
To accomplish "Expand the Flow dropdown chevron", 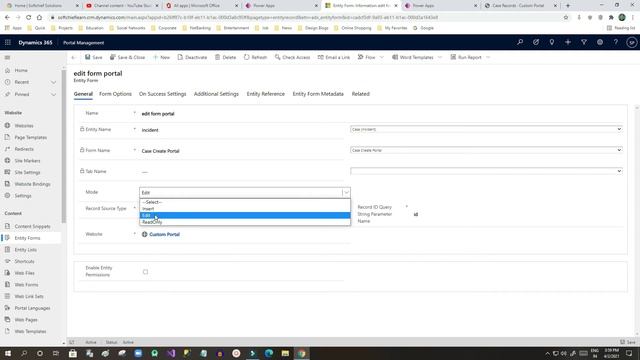I will pos(382,58).
